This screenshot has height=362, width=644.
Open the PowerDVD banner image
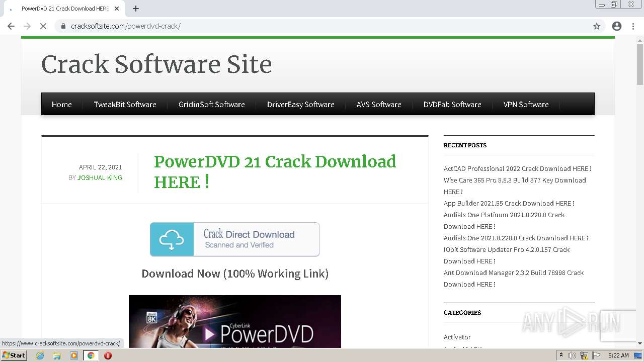point(235,322)
